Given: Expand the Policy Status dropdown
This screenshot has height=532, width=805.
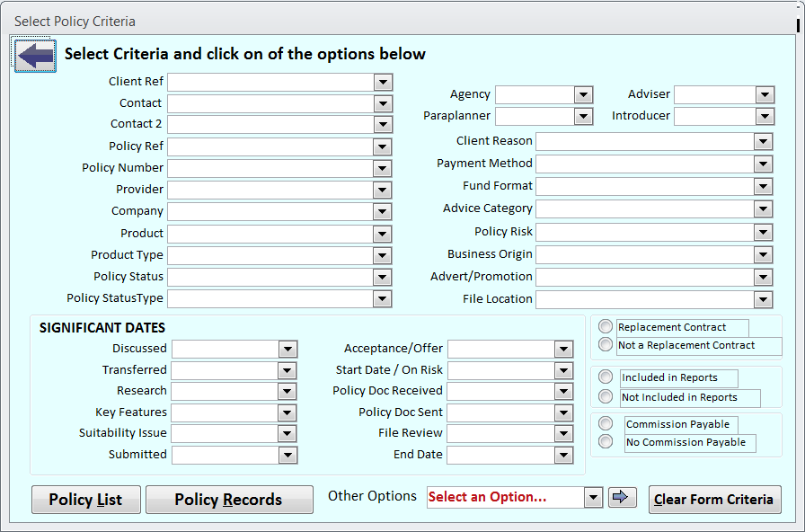Looking at the screenshot, I should [x=383, y=277].
